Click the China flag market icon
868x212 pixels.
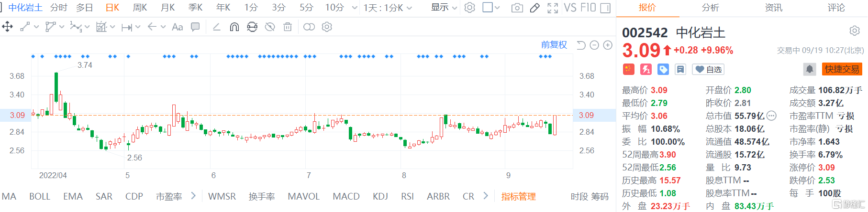click(628, 69)
